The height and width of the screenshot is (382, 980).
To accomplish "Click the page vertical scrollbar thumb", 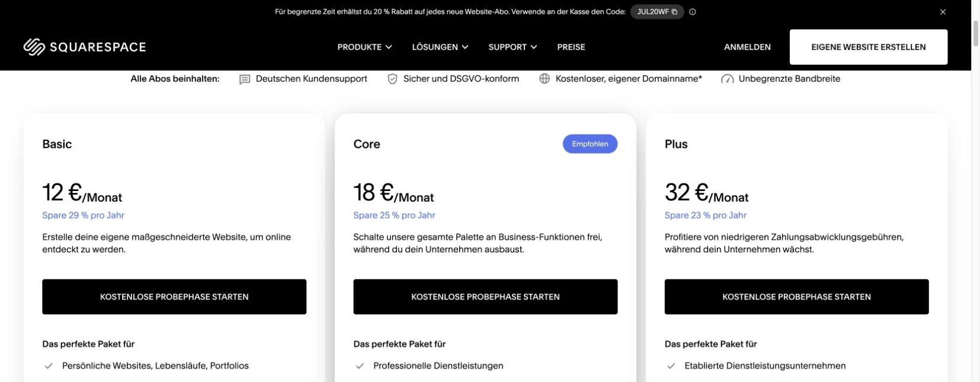I will tap(976, 33).
